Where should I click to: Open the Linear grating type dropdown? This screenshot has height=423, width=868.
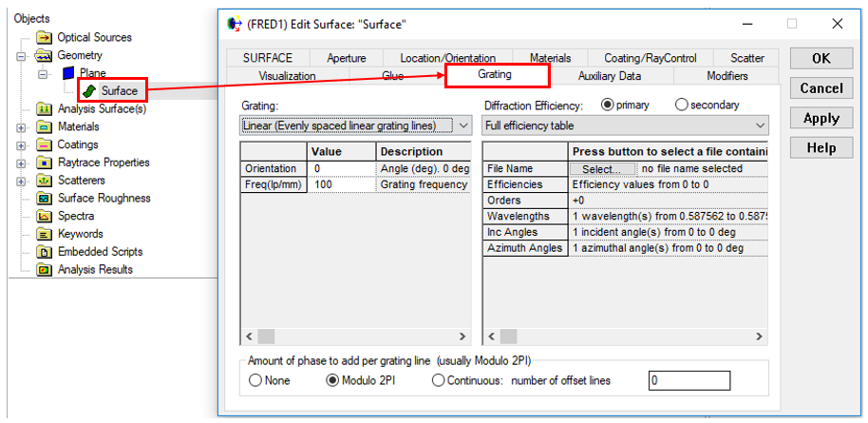[x=462, y=125]
